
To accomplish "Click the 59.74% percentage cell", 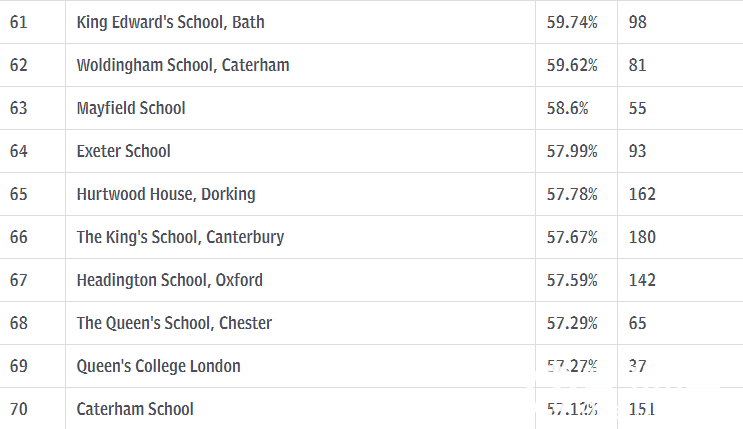I will click(x=576, y=22).
